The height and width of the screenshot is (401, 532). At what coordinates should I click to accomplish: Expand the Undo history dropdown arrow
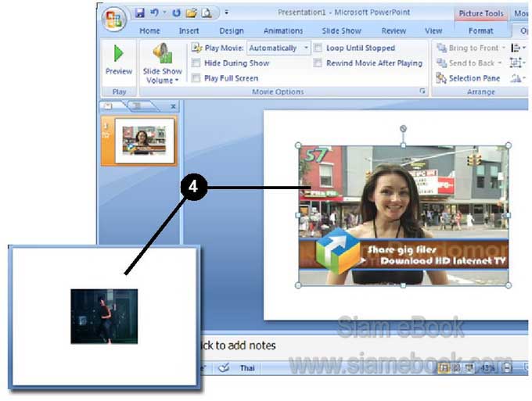(x=164, y=13)
